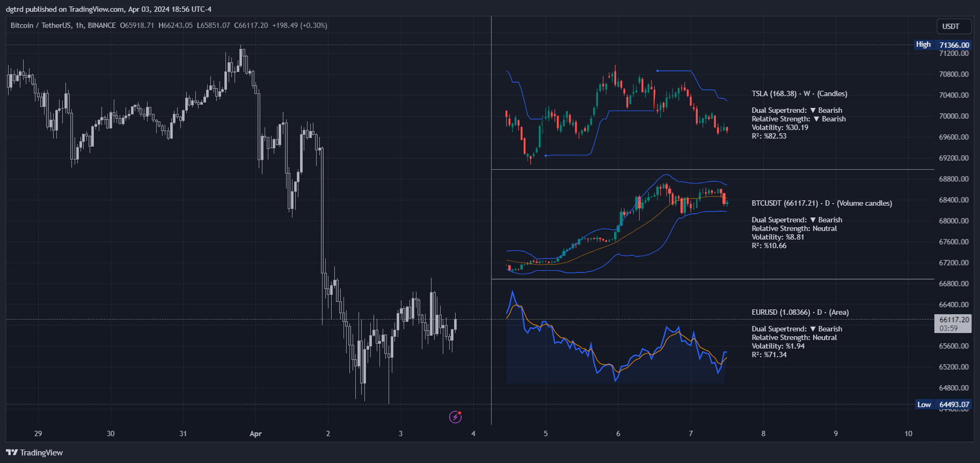Click the Bitcoin / TetherUS symbol title
Image resolution: width=980 pixels, height=463 pixels.
(41, 25)
